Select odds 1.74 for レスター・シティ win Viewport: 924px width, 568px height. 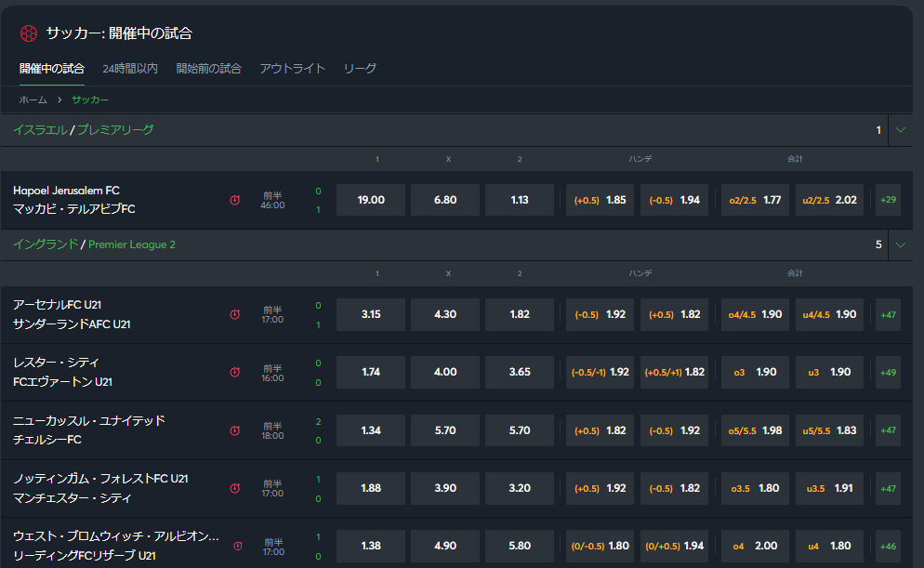(x=371, y=372)
